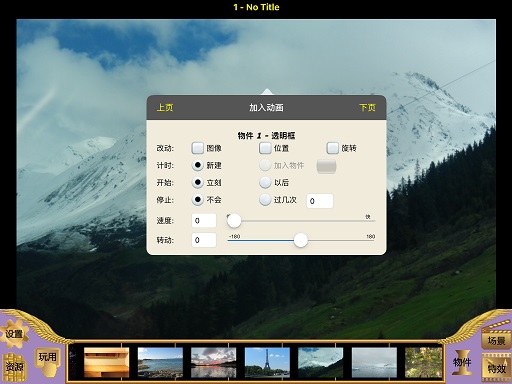This screenshot has width=512, height=384.
Task: Select the 以后 start-later radio button
Action: [265, 182]
